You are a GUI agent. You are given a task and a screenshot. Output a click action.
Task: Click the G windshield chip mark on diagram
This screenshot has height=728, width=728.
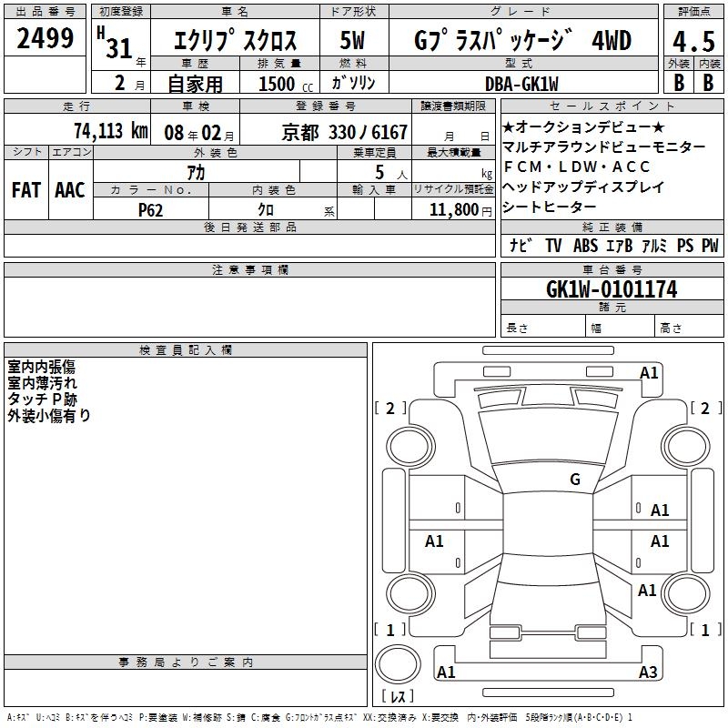(x=574, y=479)
